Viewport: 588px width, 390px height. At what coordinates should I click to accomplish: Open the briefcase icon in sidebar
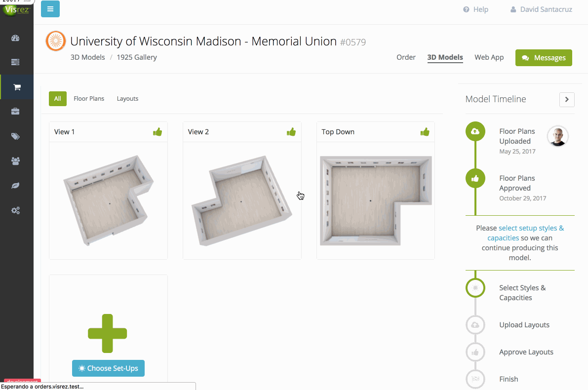click(15, 112)
